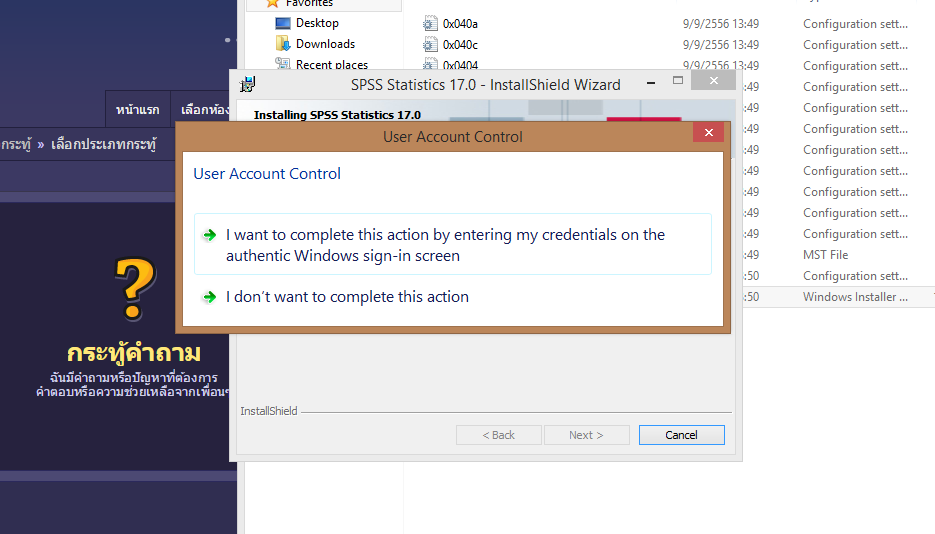
Task: Click the disabled Next button in the wizard
Action: [x=586, y=435]
